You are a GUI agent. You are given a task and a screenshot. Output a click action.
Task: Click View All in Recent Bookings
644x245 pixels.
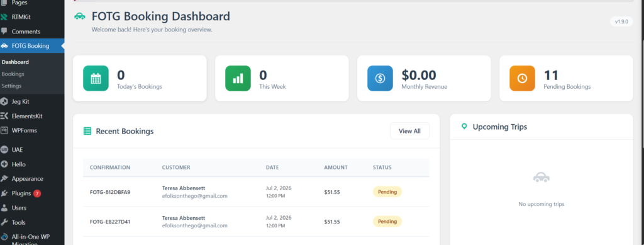(409, 131)
